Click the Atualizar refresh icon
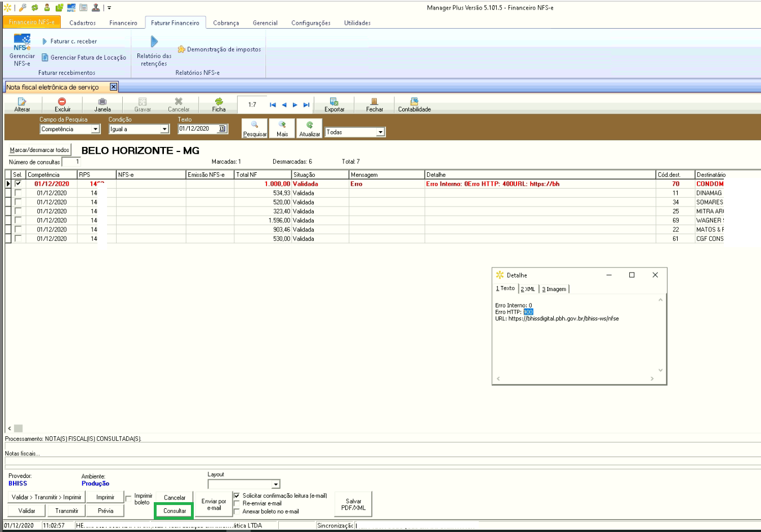Screen dimensions: 761x532 pos(309,125)
